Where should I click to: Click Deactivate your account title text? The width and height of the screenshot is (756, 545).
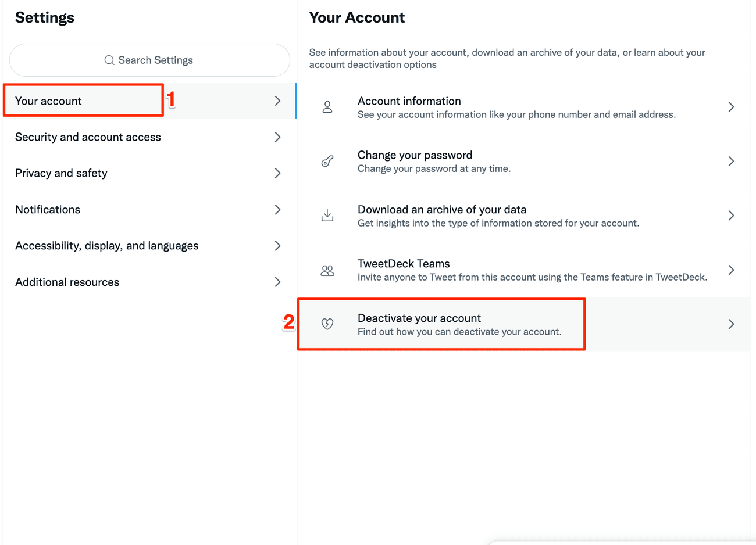pyautogui.click(x=419, y=318)
